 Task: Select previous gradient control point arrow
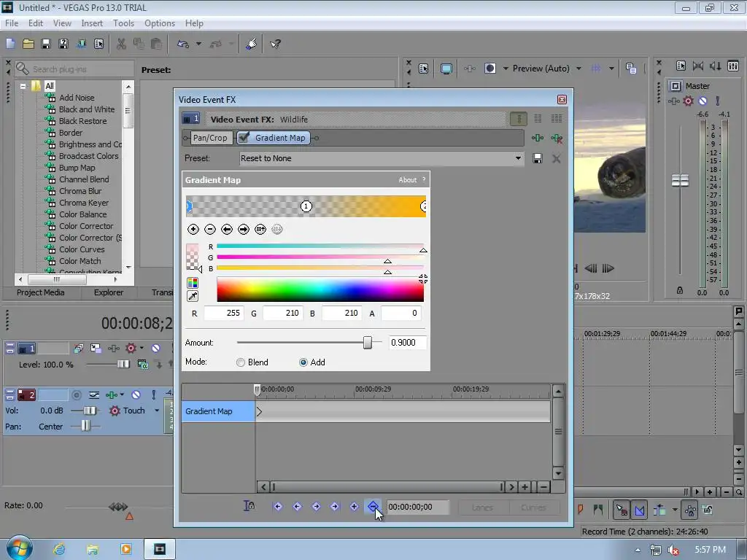(227, 230)
